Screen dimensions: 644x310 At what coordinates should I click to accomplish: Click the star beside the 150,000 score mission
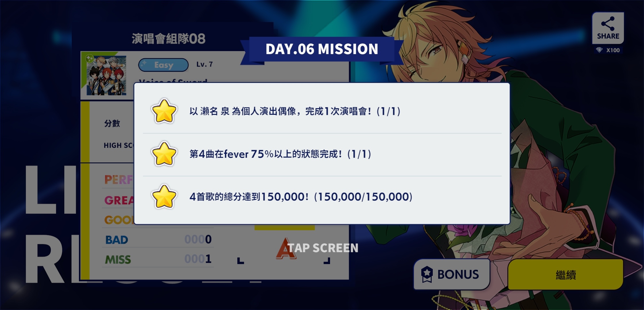point(164,197)
